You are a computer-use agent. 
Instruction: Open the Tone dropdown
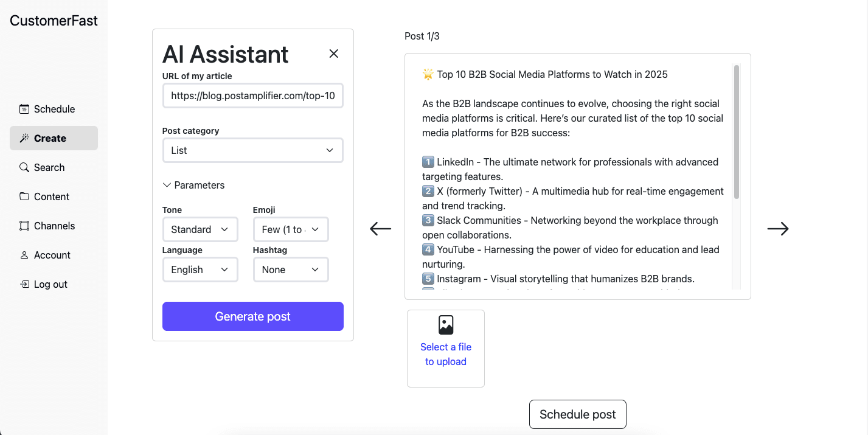coord(200,229)
